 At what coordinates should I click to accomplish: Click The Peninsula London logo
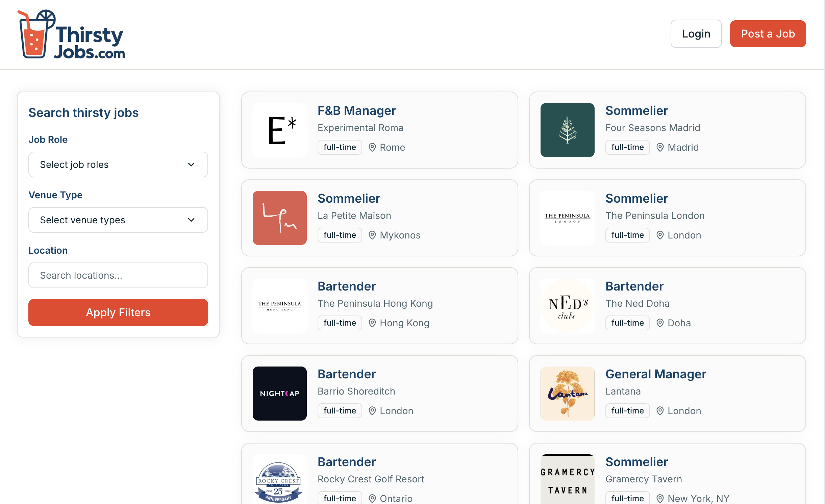pyautogui.click(x=567, y=218)
